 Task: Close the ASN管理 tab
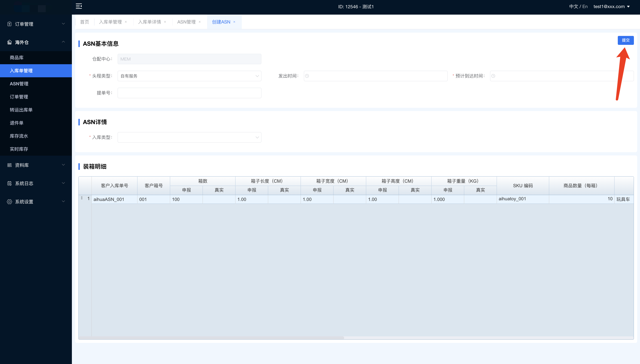200,22
